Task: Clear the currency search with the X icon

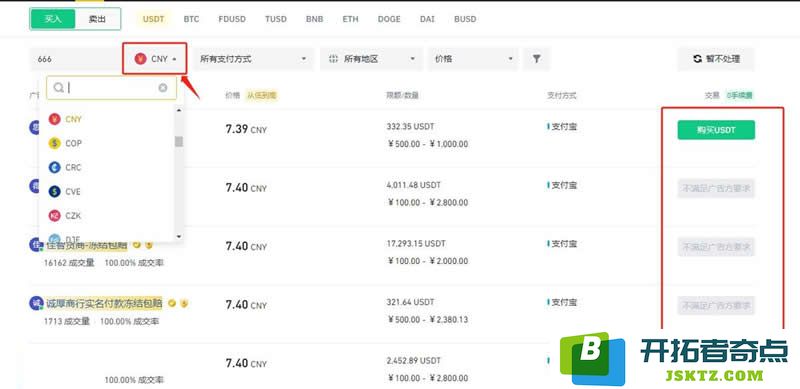Action: coord(163,88)
